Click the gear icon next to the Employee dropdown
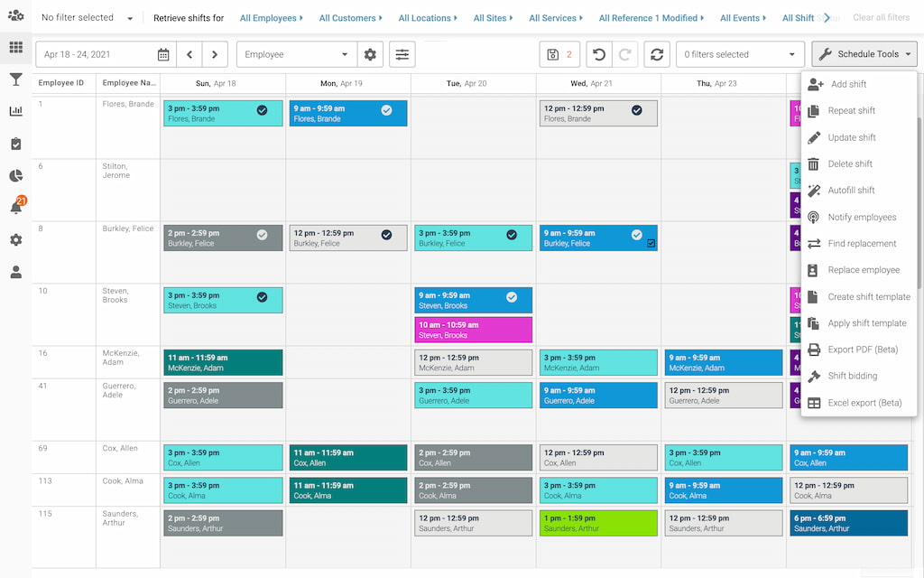Image resolution: width=924 pixels, height=578 pixels. pyautogui.click(x=370, y=54)
